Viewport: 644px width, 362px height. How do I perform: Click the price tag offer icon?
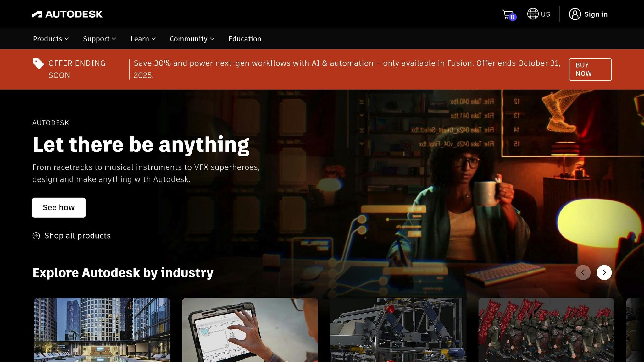tap(38, 63)
